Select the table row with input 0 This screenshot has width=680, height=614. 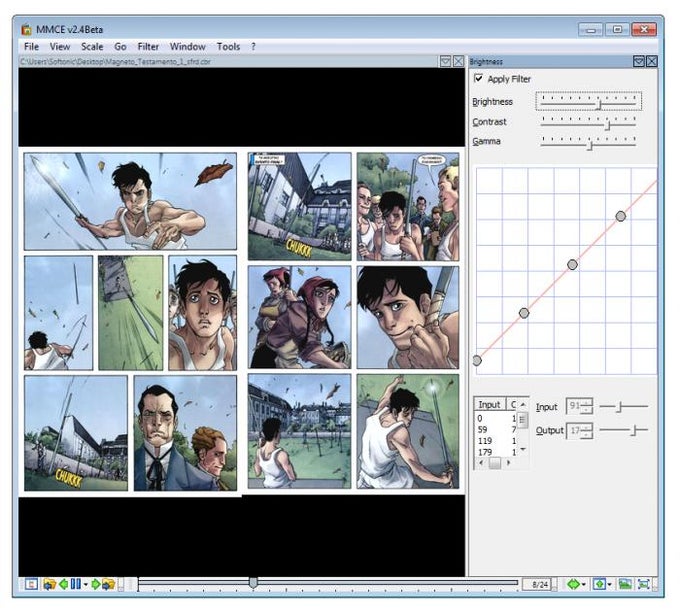[495, 418]
